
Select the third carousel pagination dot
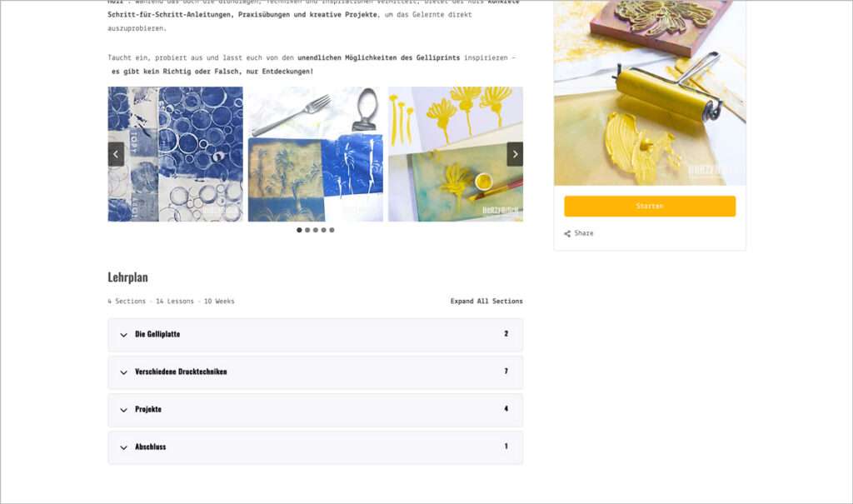[x=316, y=230]
